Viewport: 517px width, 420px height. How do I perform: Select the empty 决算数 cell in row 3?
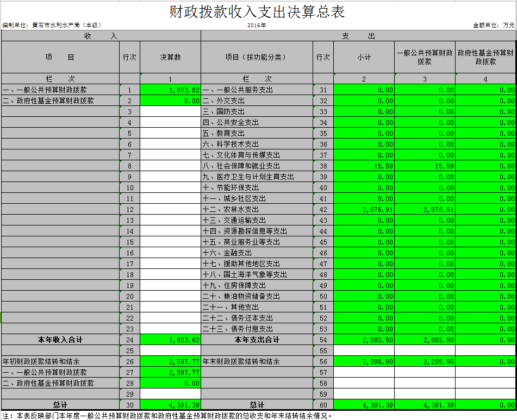pyautogui.click(x=171, y=112)
